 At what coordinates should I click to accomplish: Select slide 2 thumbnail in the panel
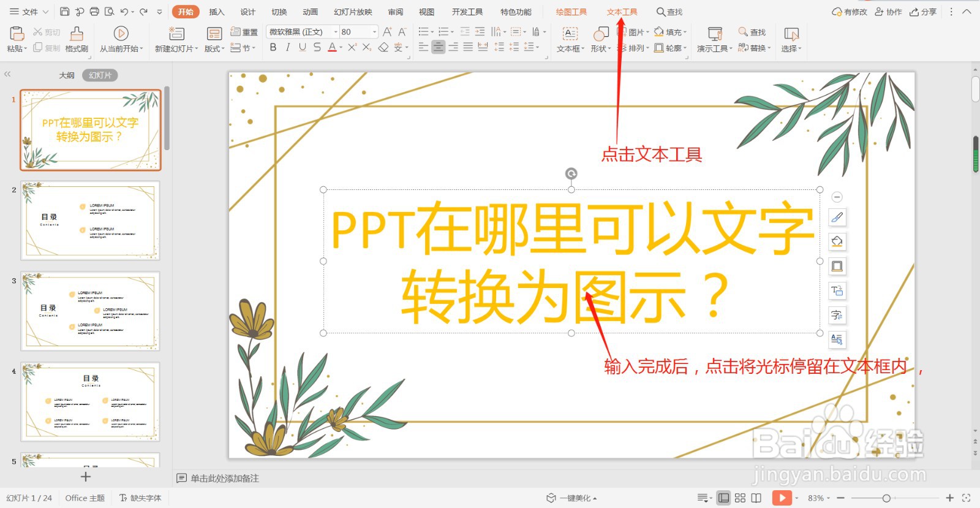coord(91,221)
